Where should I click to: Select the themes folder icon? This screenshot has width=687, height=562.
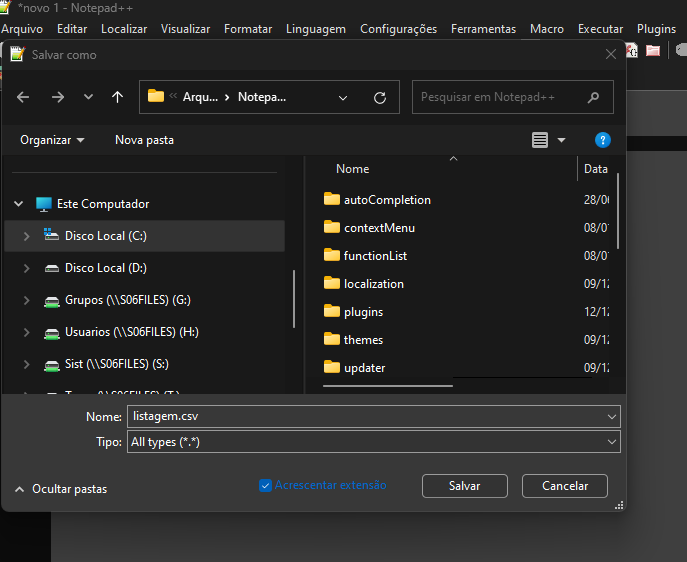(x=332, y=339)
